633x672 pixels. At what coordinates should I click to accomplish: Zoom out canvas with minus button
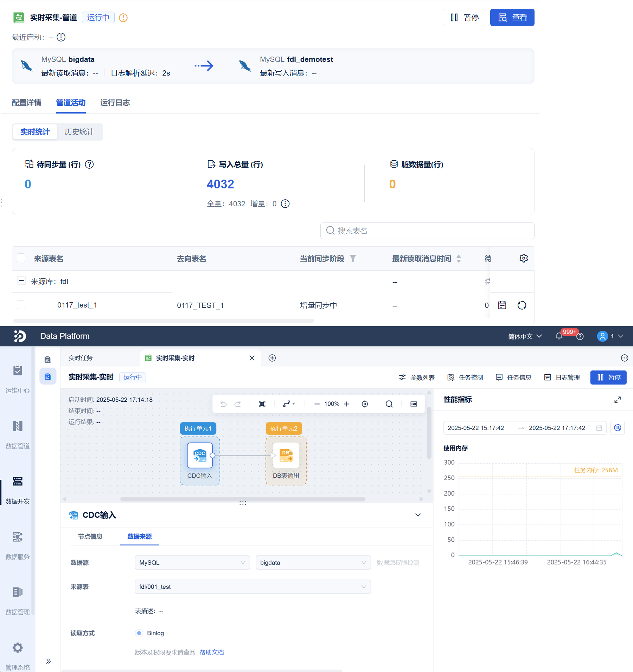click(317, 404)
